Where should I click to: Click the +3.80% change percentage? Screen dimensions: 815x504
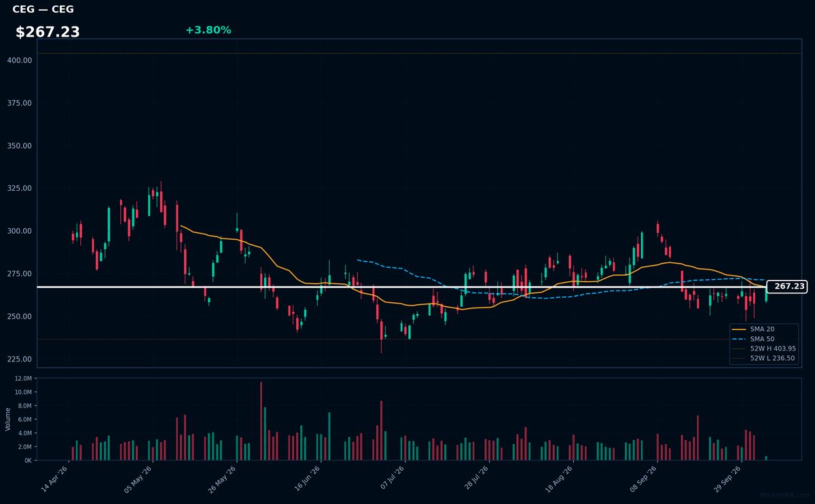pyautogui.click(x=208, y=30)
